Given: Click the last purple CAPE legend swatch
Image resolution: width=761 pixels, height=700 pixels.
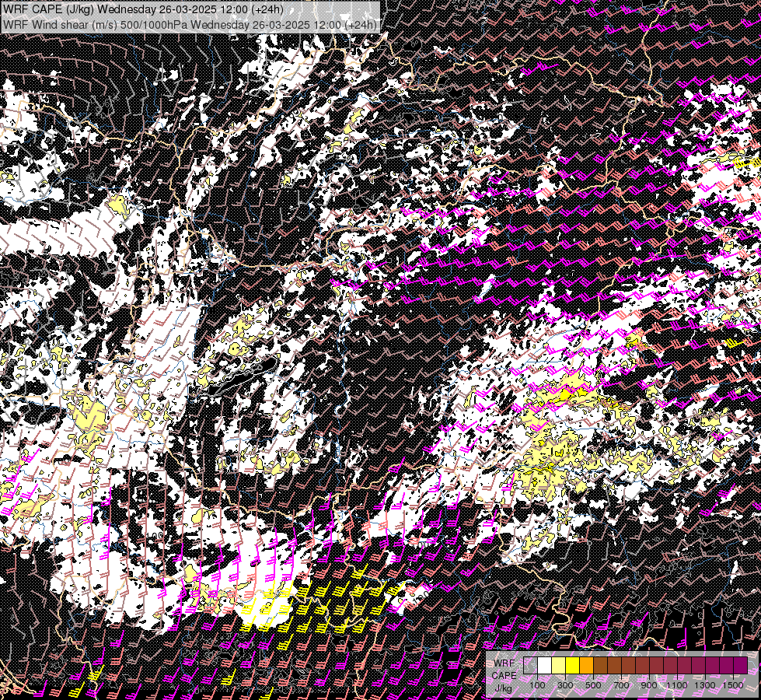Looking at the screenshot, I should (x=740, y=665).
